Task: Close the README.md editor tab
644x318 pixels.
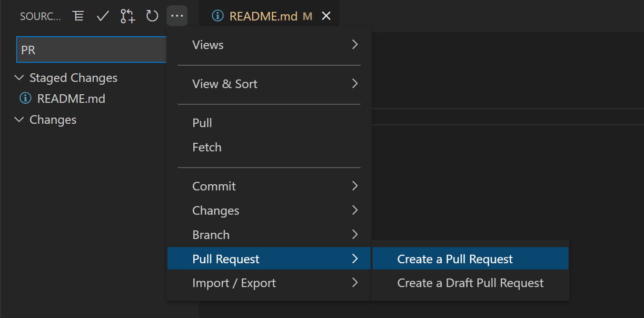Action: pos(326,15)
